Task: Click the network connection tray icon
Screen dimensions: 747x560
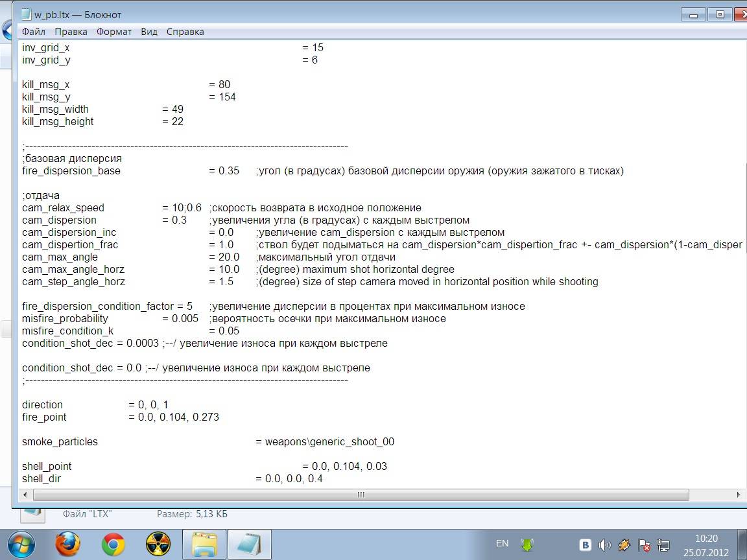Action: [x=663, y=544]
